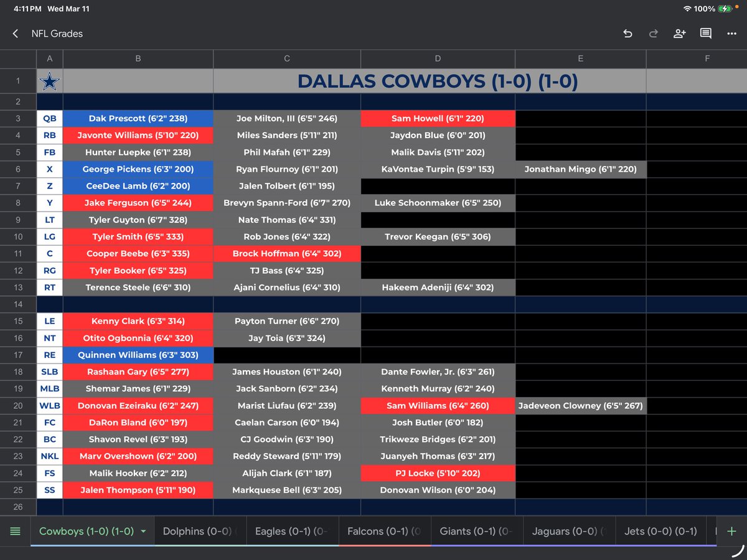Select the Hunter Luepke (6'1" 238) cell

(138, 152)
